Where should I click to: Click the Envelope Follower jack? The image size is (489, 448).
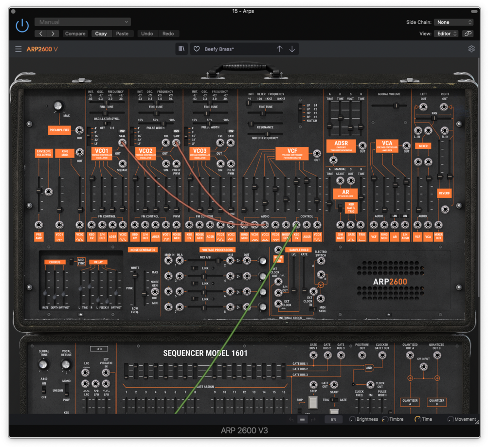49,192
